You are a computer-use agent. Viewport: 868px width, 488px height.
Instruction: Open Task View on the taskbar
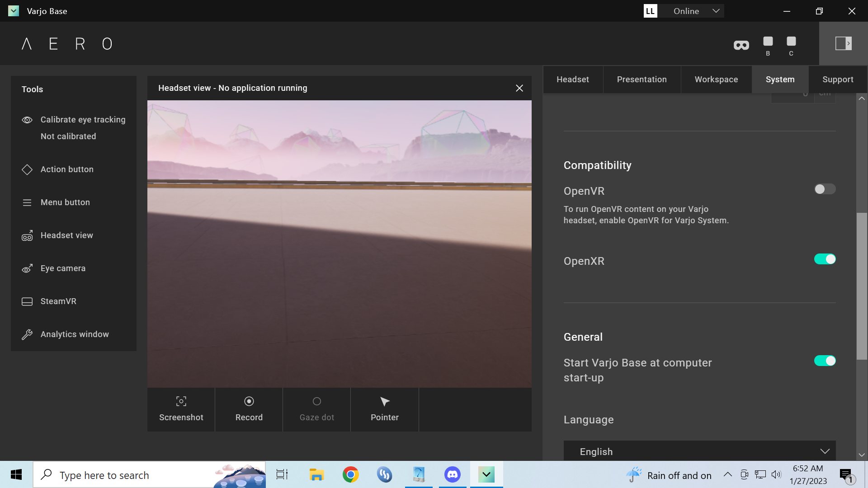pyautogui.click(x=282, y=474)
